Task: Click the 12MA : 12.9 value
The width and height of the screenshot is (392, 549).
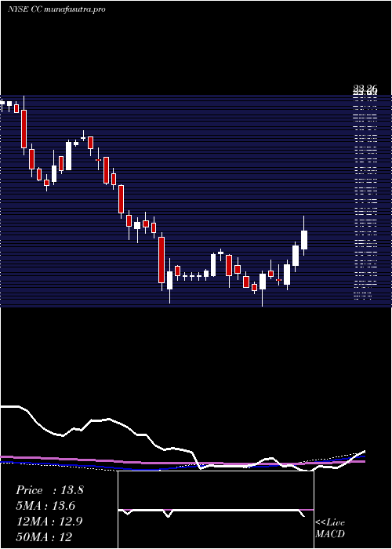Action: coord(49,522)
